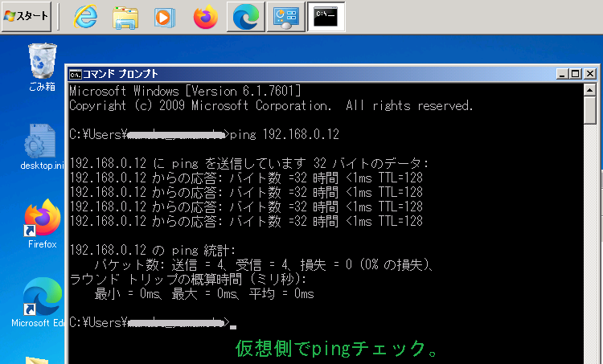Maximize the Command Prompt window
This screenshot has width=603, height=364.
[575, 73]
